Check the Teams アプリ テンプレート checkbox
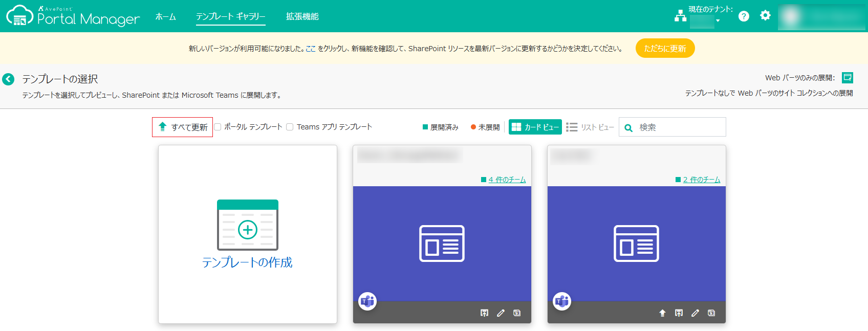The height and width of the screenshot is (331, 868). pyautogui.click(x=290, y=127)
